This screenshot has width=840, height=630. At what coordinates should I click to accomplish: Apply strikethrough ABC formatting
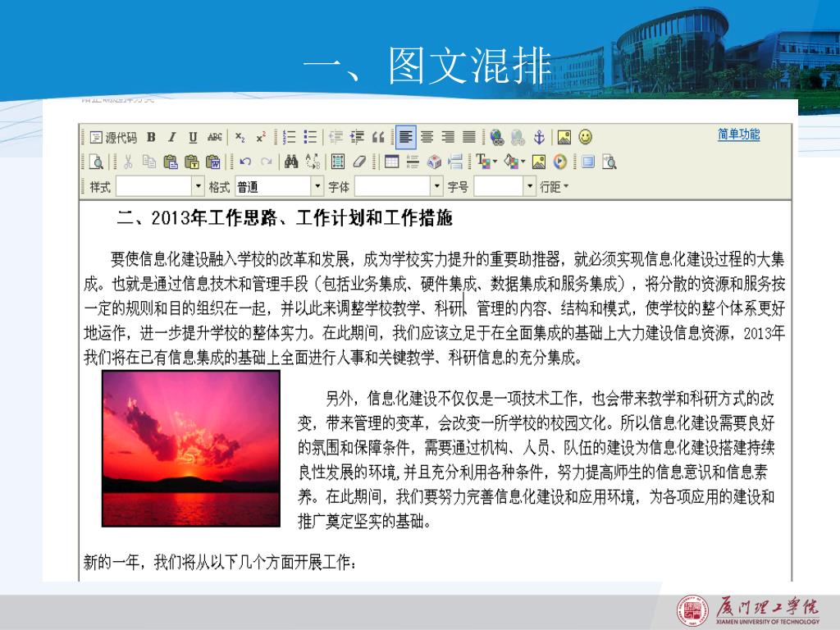214,138
